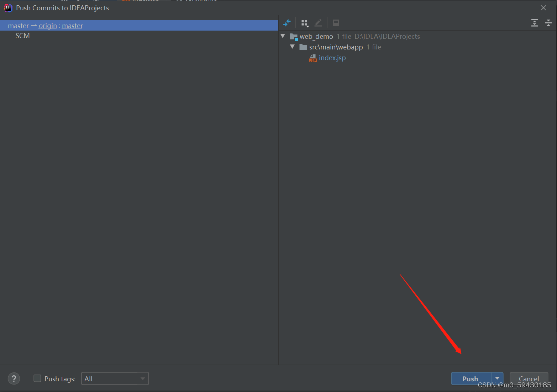
Task: Click the src\main\webapp folder icon
Action: tap(303, 47)
